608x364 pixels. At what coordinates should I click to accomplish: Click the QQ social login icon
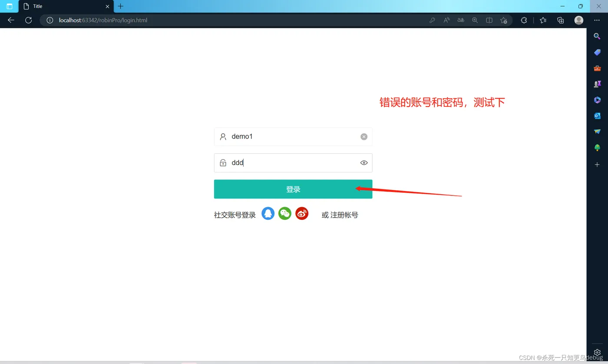tap(268, 213)
